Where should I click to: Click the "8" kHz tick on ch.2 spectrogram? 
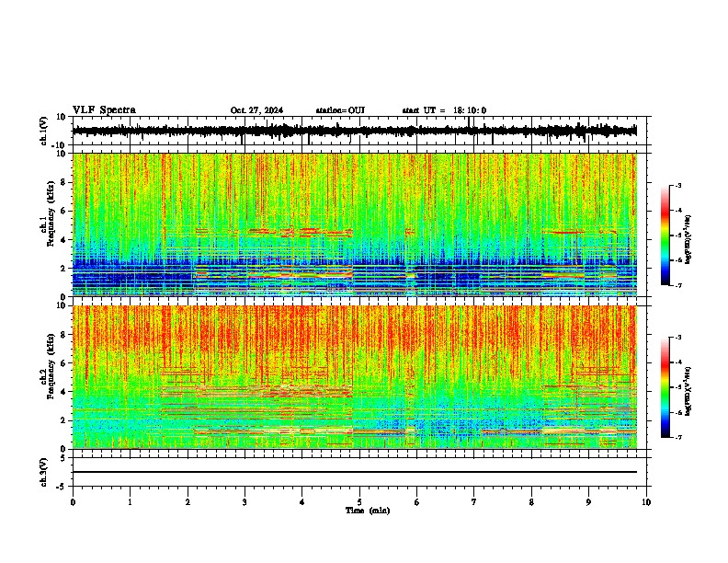[63, 334]
